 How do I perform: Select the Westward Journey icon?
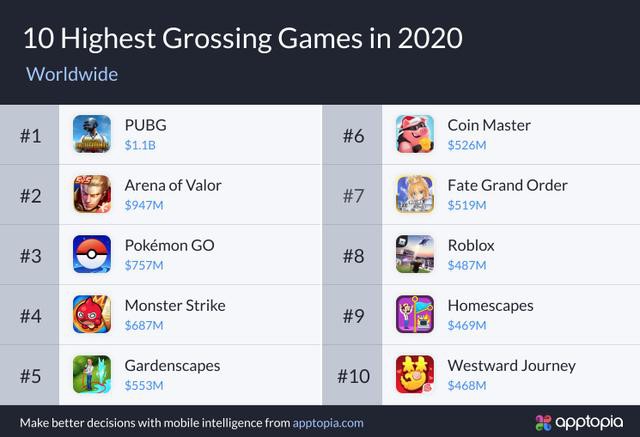pyautogui.click(x=415, y=374)
